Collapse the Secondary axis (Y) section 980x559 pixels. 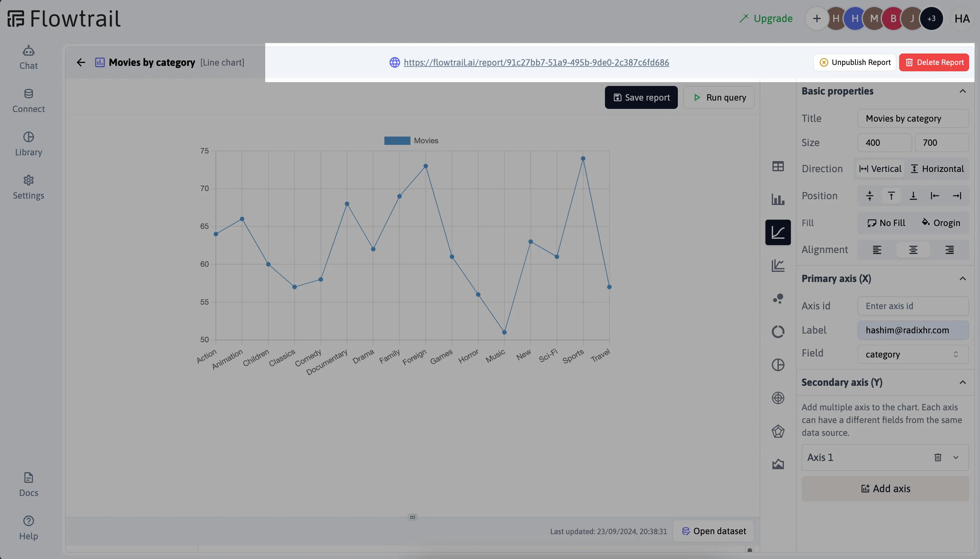[x=962, y=382]
